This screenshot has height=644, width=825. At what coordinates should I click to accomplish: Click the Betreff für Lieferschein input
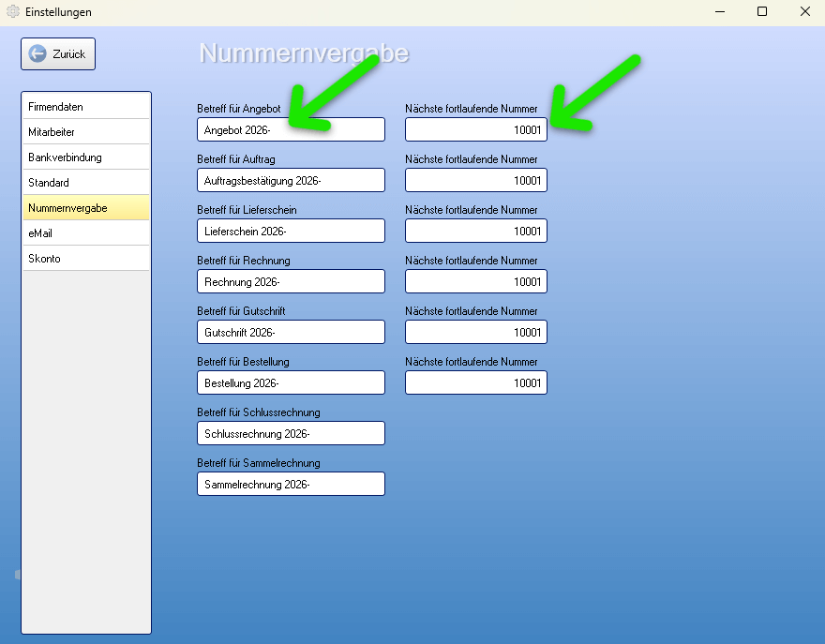pyautogui.click(x=291, y=231)
